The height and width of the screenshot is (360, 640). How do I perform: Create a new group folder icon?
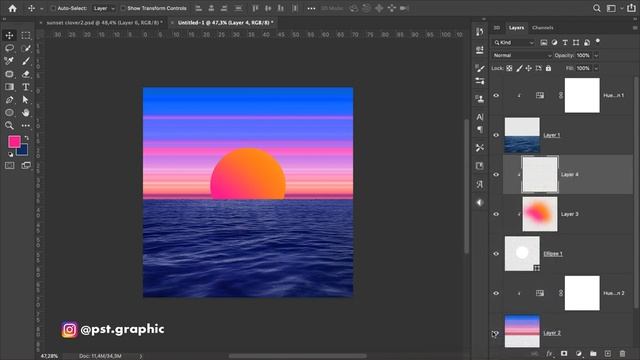[x=593, y=353]
